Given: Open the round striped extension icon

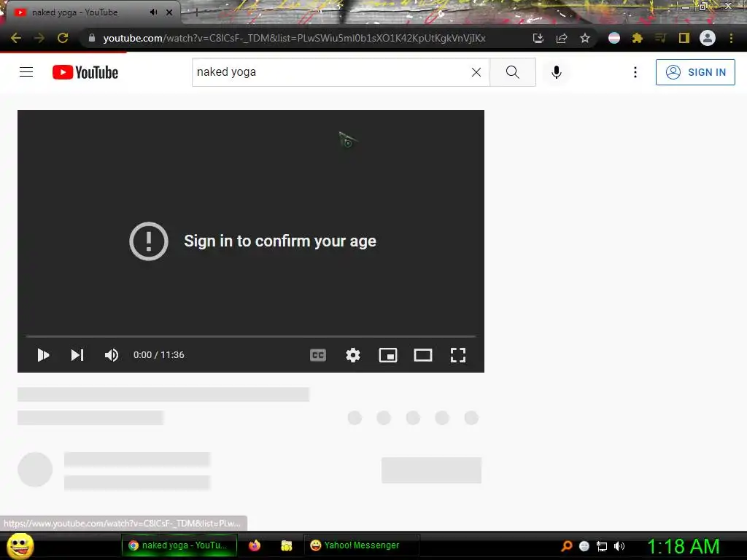Looking at the screenshot, I should (614, 38).
